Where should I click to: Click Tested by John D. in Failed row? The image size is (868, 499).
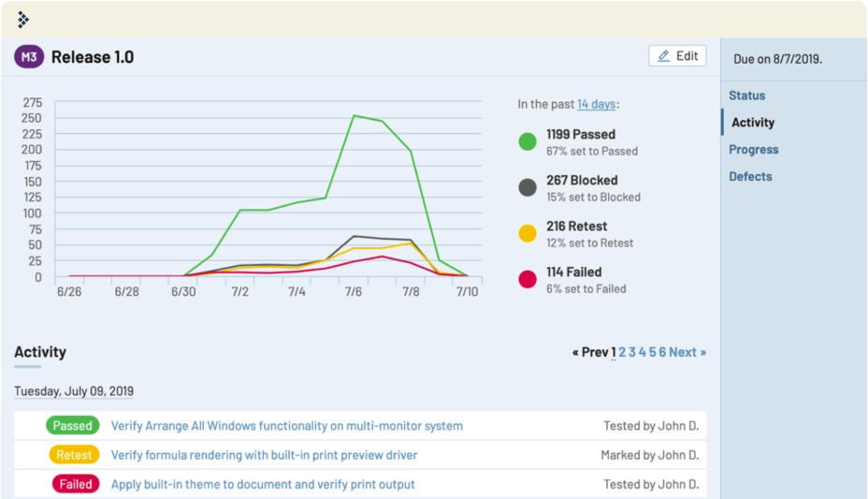point(651,485)
